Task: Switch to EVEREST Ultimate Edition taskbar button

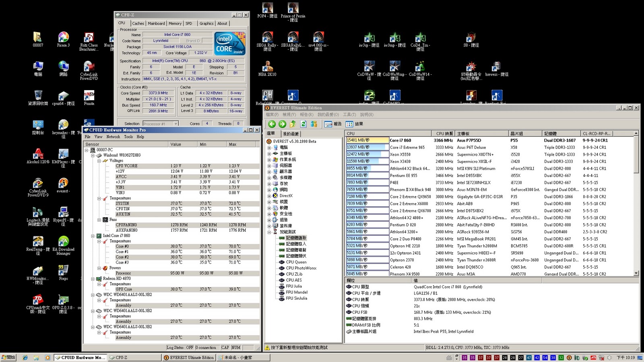Action: (x=189, y=357)
